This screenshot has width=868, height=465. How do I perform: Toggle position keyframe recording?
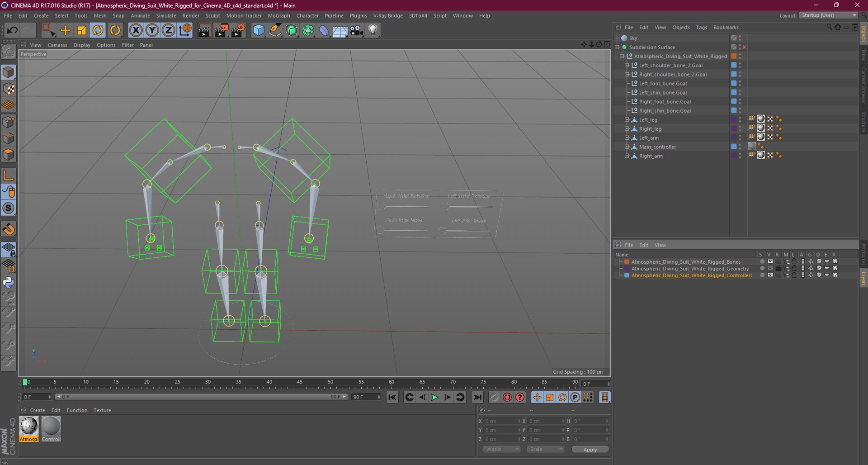coord(537,397)
